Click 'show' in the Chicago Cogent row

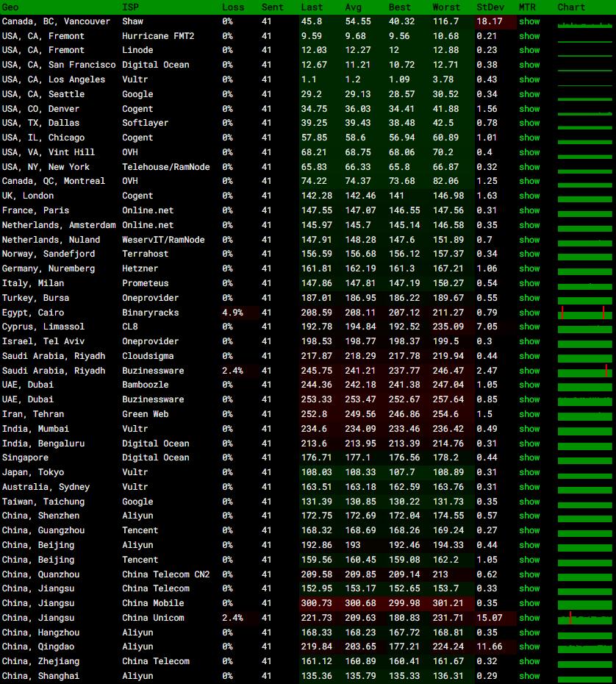[x=529, y=138]
